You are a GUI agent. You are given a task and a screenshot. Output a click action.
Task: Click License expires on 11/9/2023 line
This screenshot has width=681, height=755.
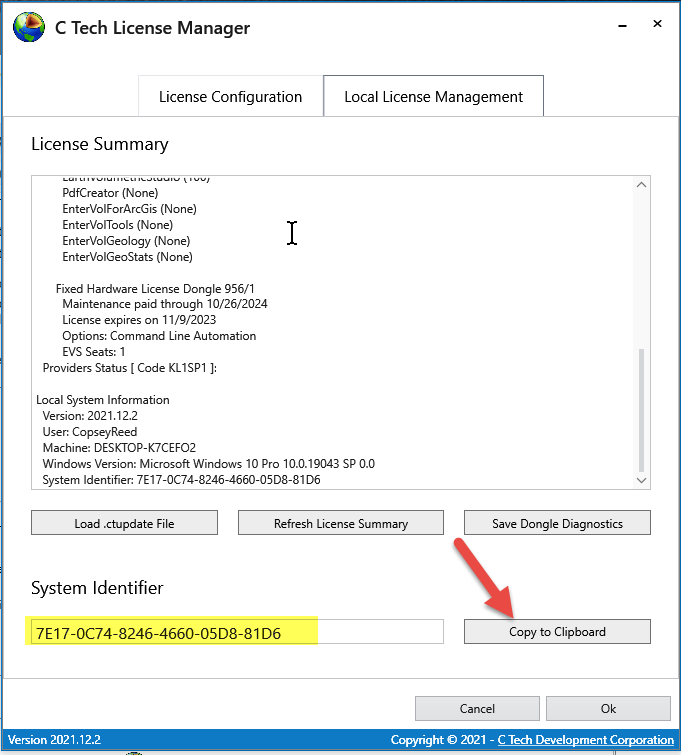[139, 320]
